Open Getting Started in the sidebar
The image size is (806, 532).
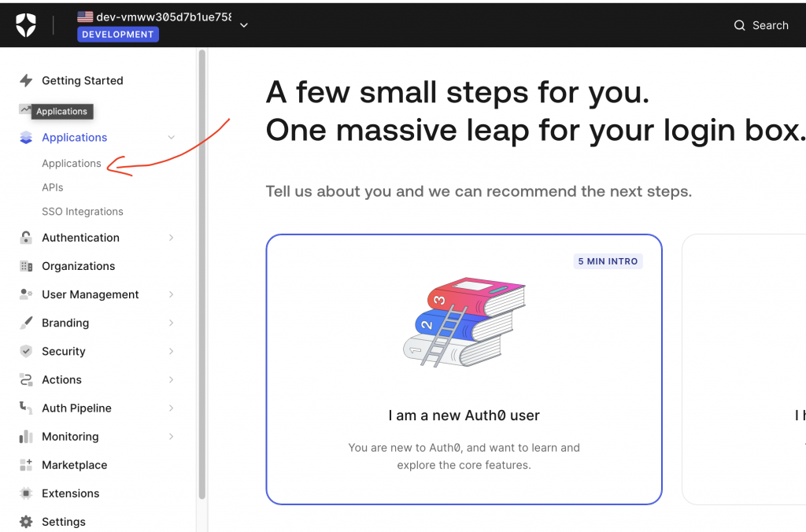coord(82,81)
